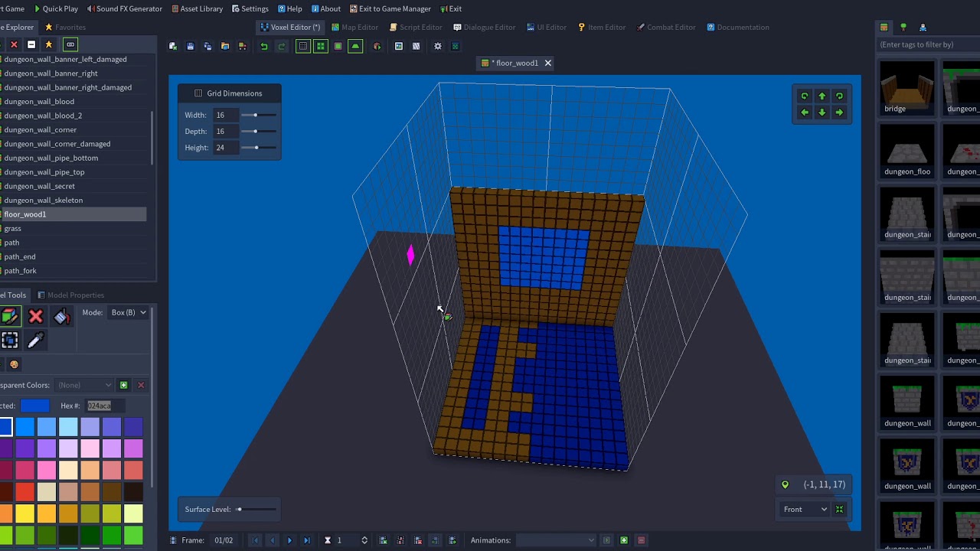This screenshot has height=551, width=980.
Task: Open the palette icon below the tools
Action: 14,364
